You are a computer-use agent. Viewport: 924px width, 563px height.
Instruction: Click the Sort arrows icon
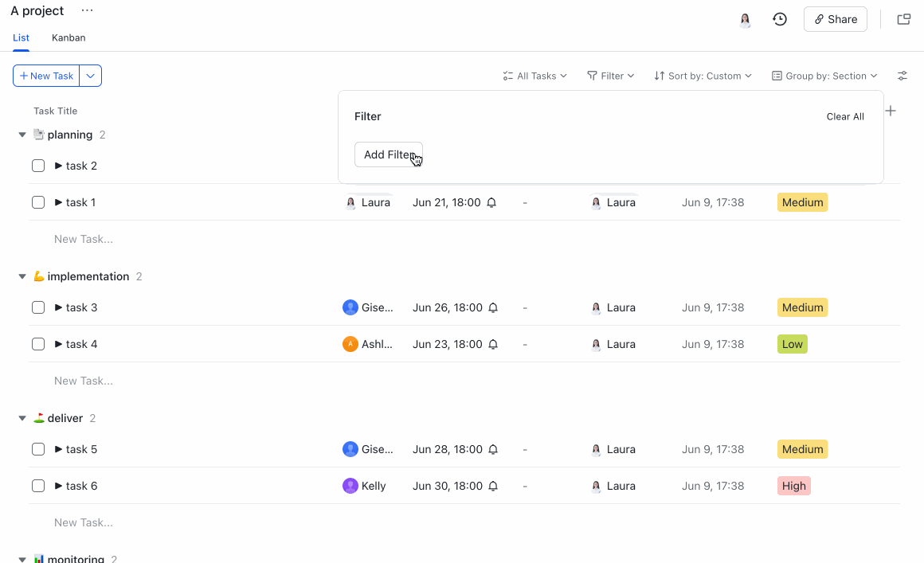660,76
